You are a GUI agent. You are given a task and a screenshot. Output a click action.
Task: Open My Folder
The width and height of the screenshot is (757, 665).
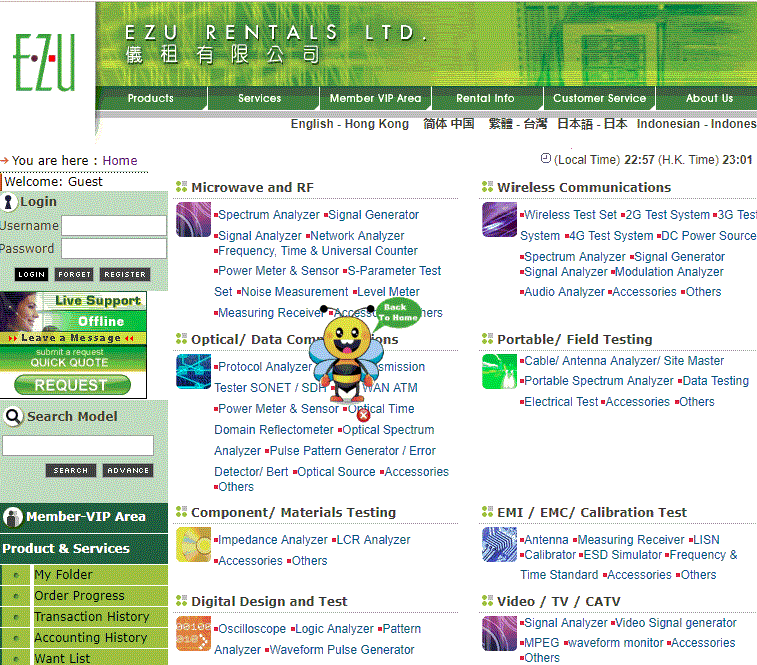(63, 575)
